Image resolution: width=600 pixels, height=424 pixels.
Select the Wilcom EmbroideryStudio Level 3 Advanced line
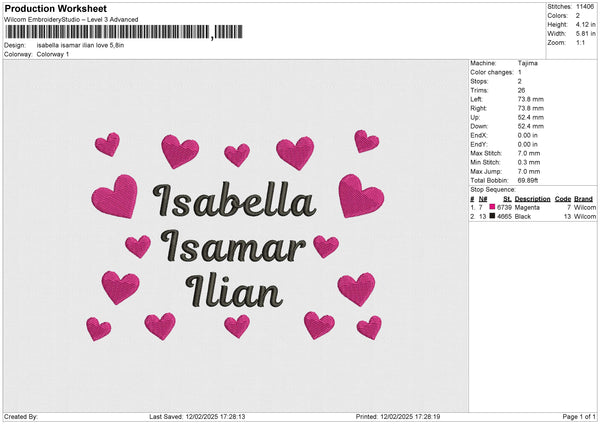[x=71, y=20]
